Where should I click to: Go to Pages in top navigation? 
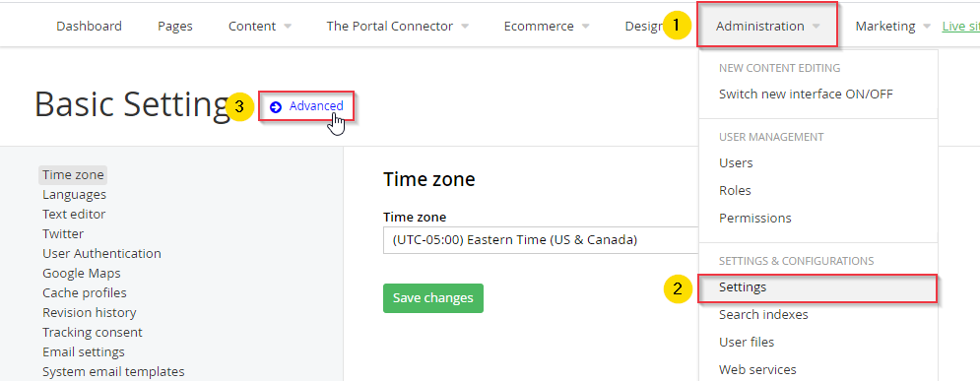tap(175, 27)
